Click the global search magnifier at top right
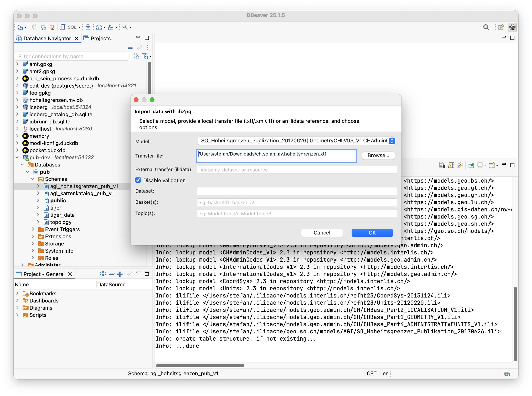This screenshot has width=532, height=396. (x=486, y=27)
